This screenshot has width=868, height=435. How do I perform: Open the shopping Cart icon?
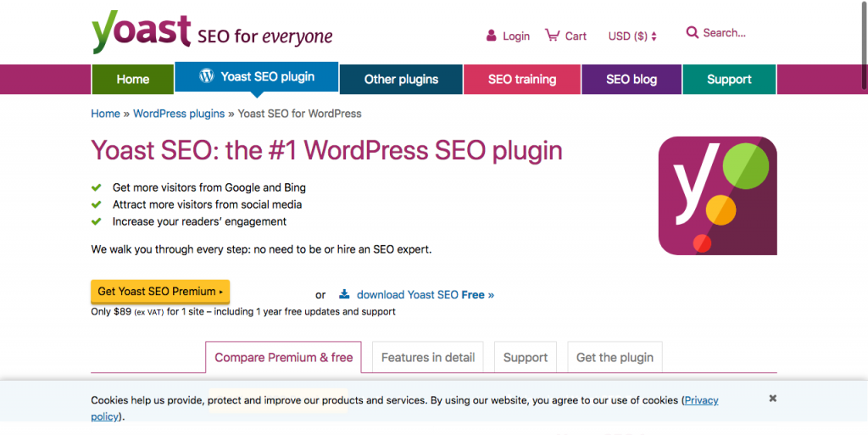[x=552, y=36]
